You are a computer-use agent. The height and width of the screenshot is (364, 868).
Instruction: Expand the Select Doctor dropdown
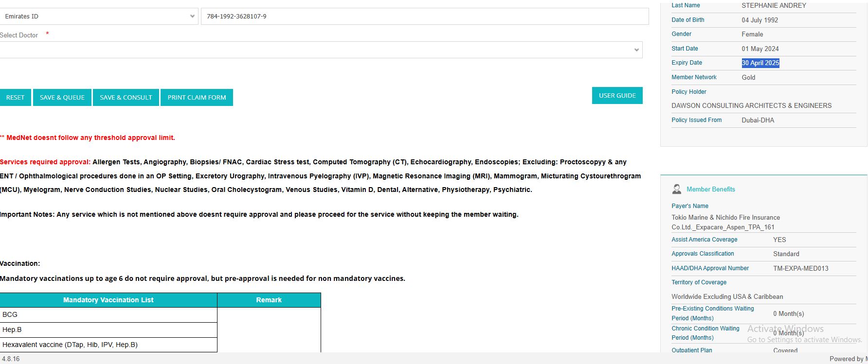coord(321,50)
